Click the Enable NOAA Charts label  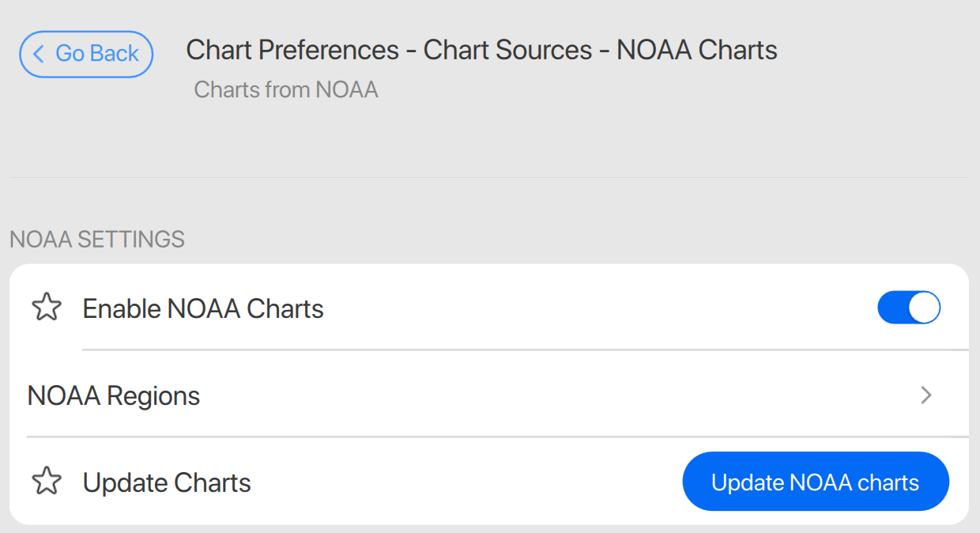[203, 308]
